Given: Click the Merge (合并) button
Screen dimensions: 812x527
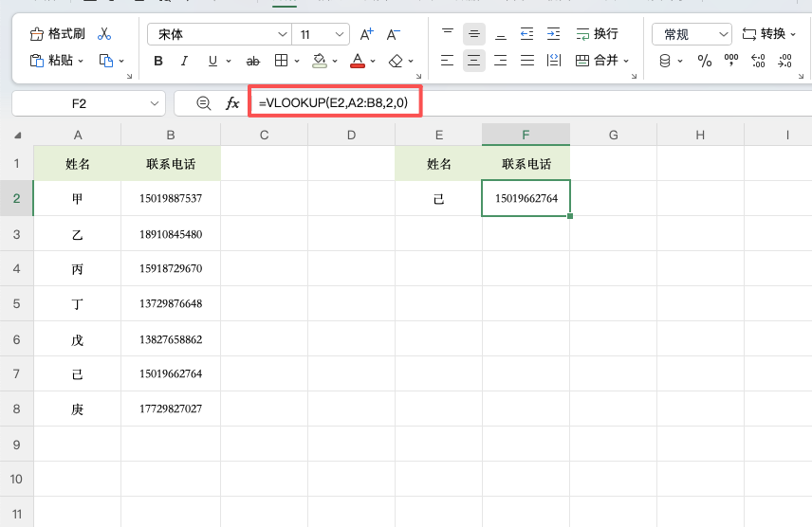Looking at the screenshot, I should [597, 61].
